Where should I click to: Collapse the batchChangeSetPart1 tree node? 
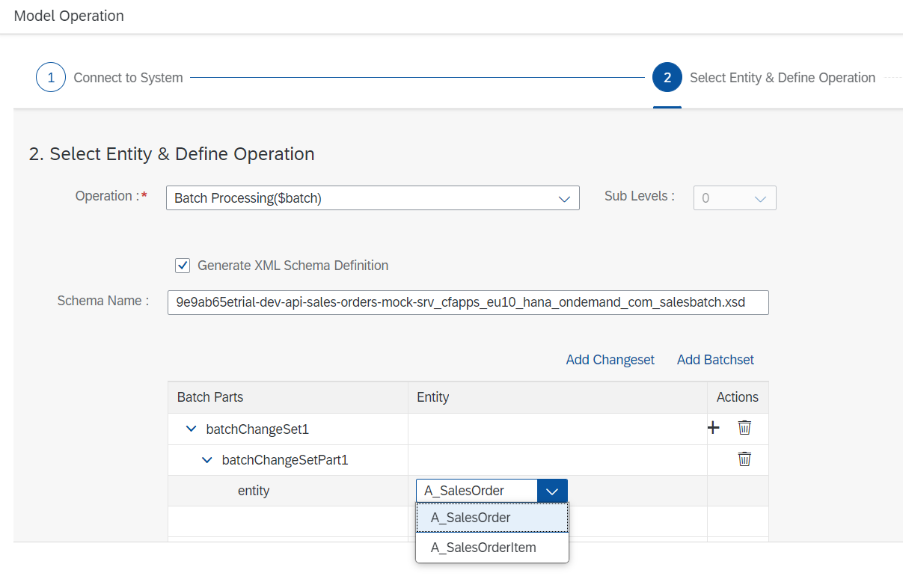pyautogui.click(x=207, y=460)
